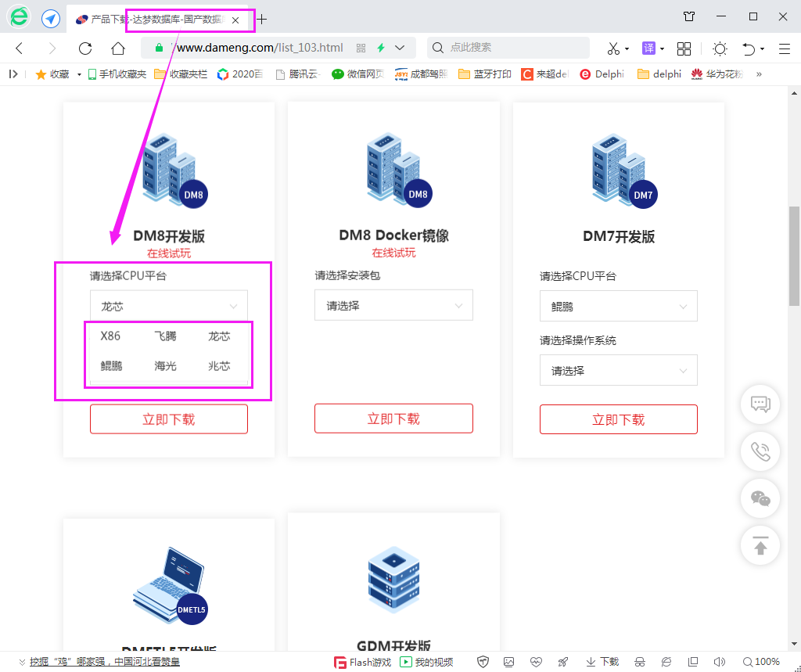Click 立即下载 for DM7开发版
Viewport: 801px width, 672px height.
(618, 419)
